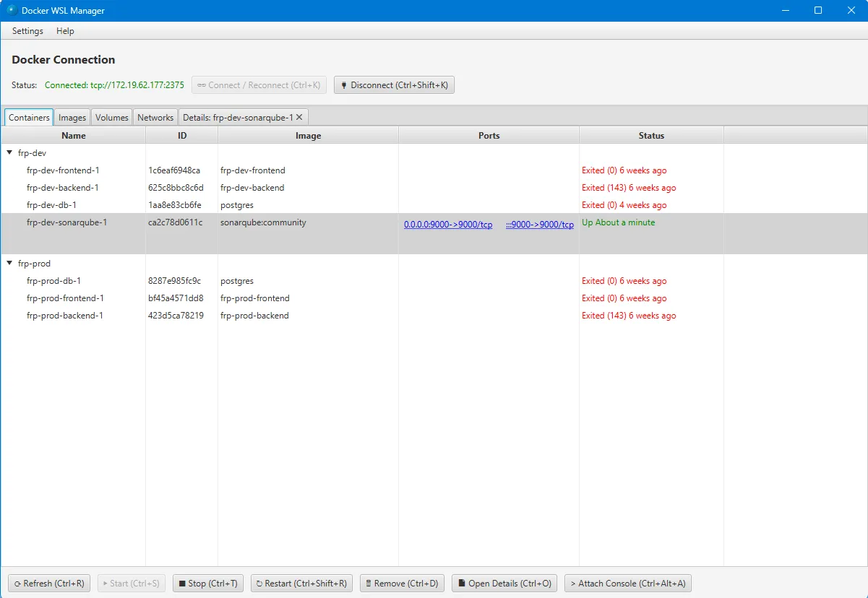Open the Settings menu

pos(27,31)
